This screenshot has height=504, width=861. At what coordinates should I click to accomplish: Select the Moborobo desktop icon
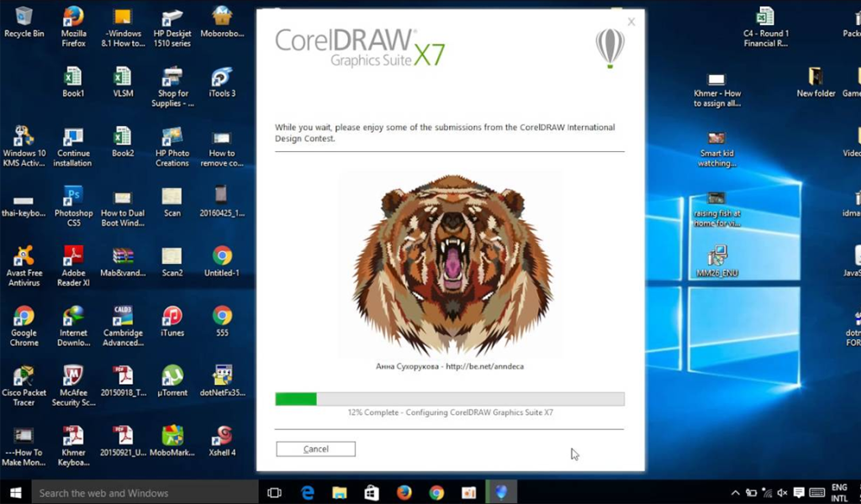click(222, 23)
